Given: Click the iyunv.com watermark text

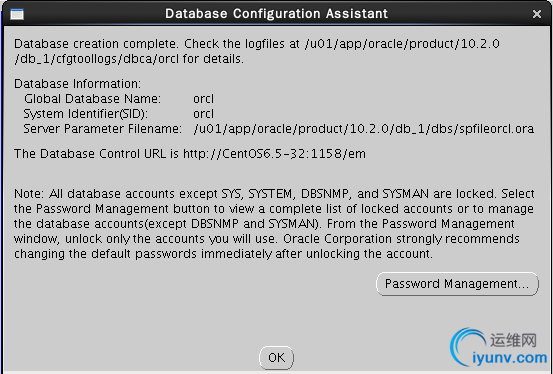Looking at the screenshot, I should [x=509, y=358].
